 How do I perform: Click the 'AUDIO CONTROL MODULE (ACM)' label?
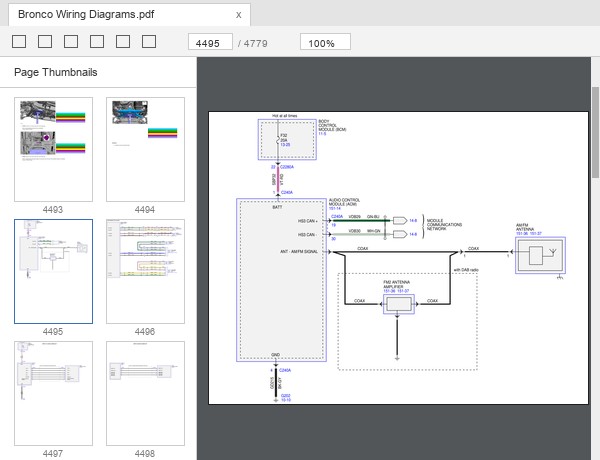pos(344,202)
